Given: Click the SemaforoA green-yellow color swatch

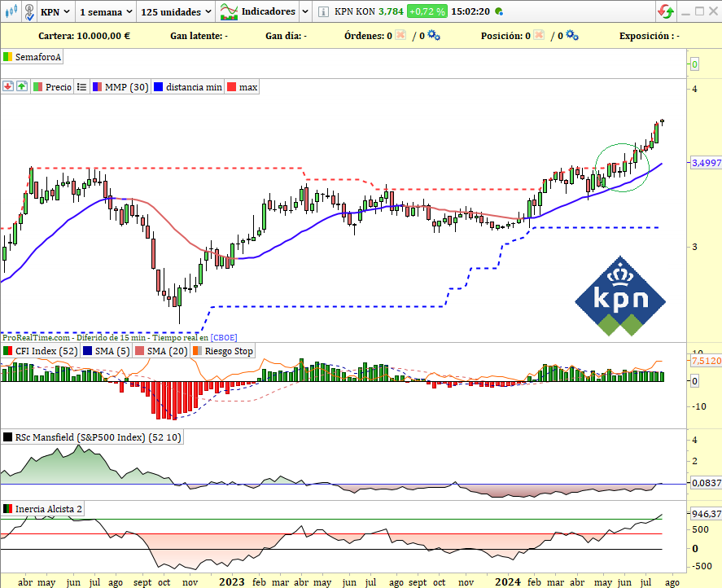Looking at the screenshot, I should pyautogui.click(x=7, y=57).
